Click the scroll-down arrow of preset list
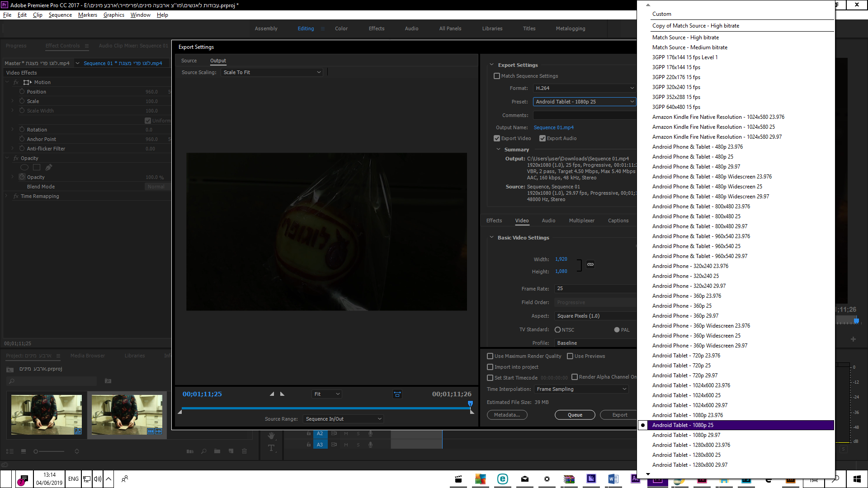The image size is (868, 488). click(x=648, y=474)
